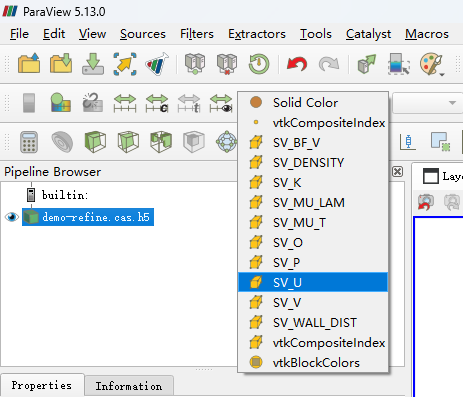Image resolution: width=463 pixels, height=397 pixels.
Task: Switch to the Properties tab
Action: click(x=42, y=385)
